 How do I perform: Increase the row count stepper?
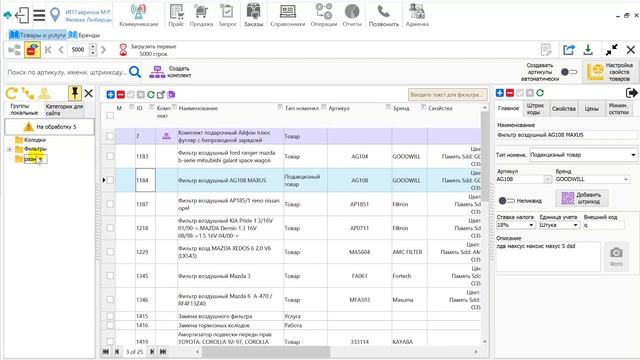click(93, 47)
